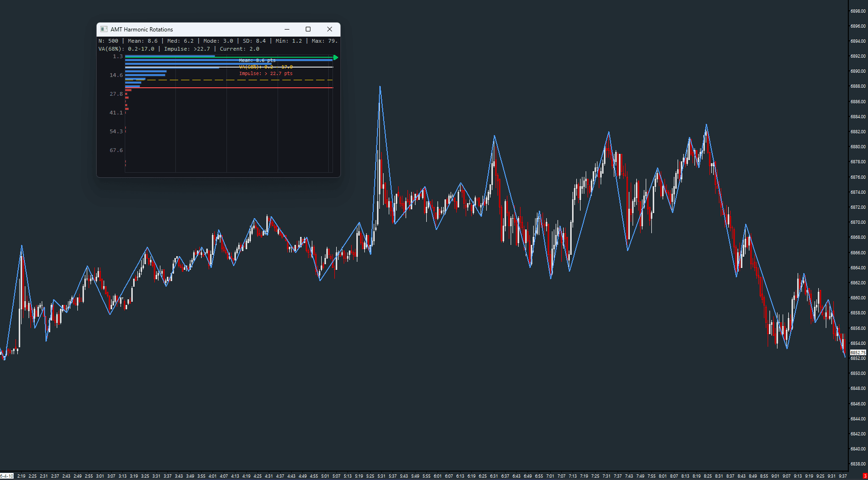Click the 5:31 time label on time axis

(381, 476)
